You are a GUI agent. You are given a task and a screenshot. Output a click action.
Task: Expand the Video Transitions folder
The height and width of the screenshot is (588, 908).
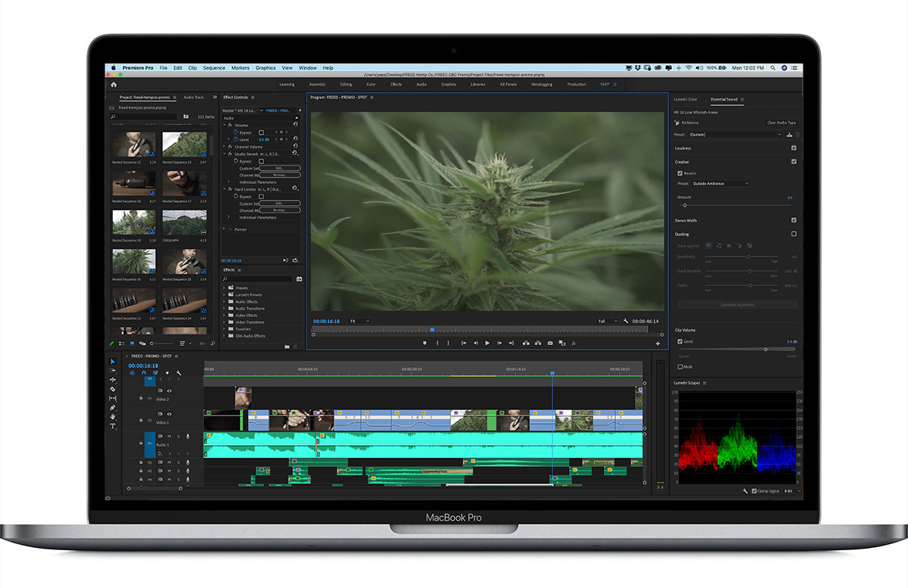pyautogui.click(x=224, y=322)
